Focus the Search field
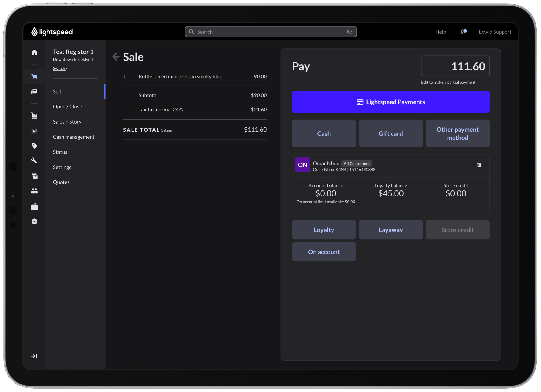 pyautogui.click(x=271, y=32)
